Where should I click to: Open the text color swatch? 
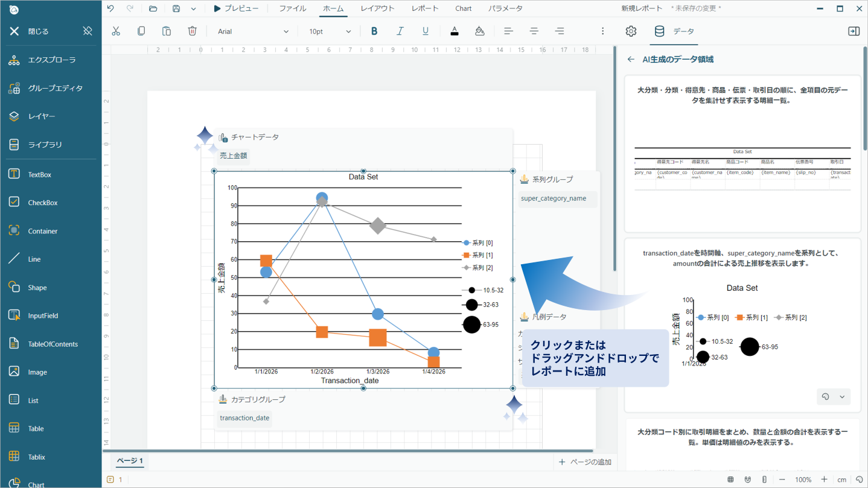coord(455,31)
